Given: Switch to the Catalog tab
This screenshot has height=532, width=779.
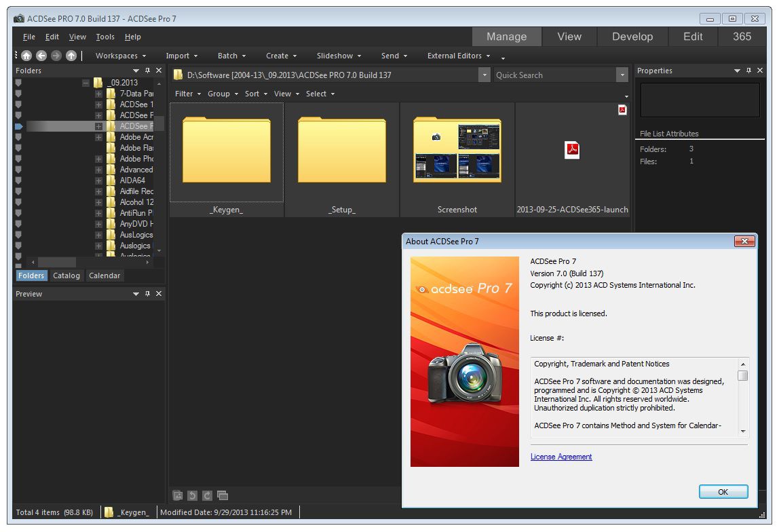Looking at the screenshot, I should click(66, 275).
